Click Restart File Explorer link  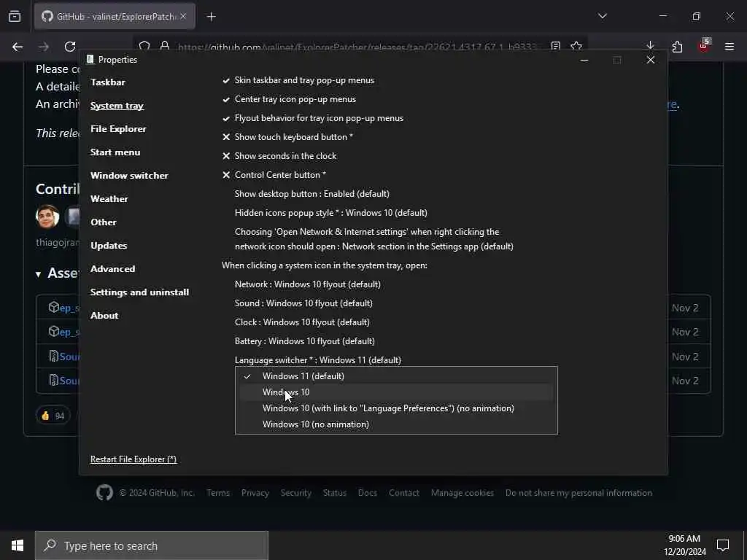pos(133,459)
